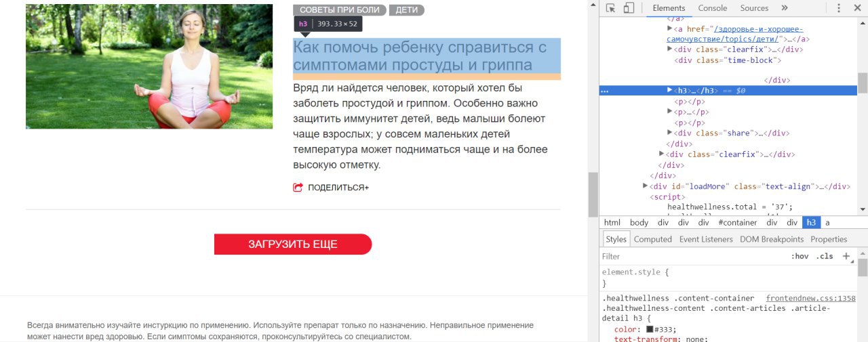Open the article headline about простуды и гриппа
The width and height of the screenshot is (868, 342).
420,56
